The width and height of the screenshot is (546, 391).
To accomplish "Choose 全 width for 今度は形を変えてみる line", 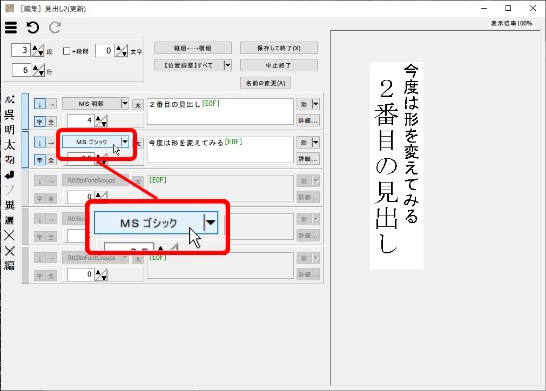I will 51,160.
